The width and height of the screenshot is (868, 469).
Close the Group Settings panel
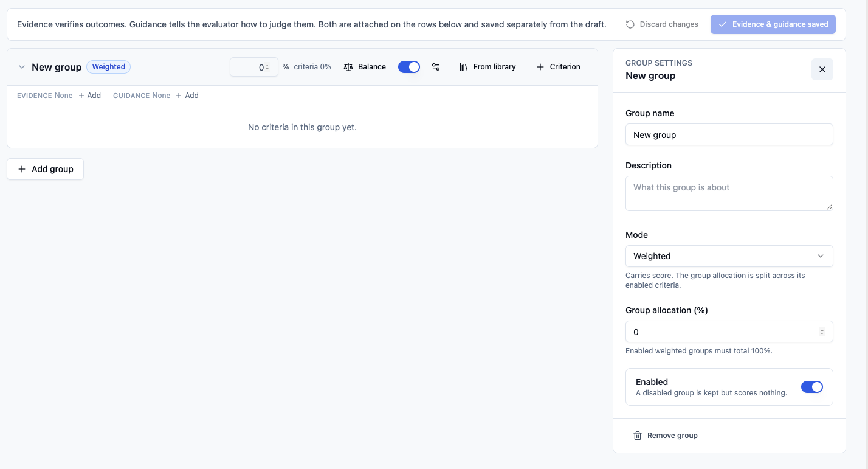(x=822, y=69)
